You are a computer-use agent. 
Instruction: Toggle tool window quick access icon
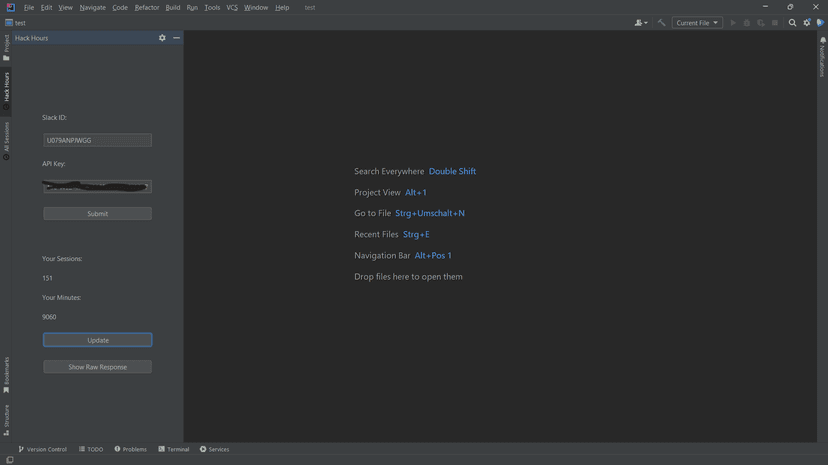[9, 460]
